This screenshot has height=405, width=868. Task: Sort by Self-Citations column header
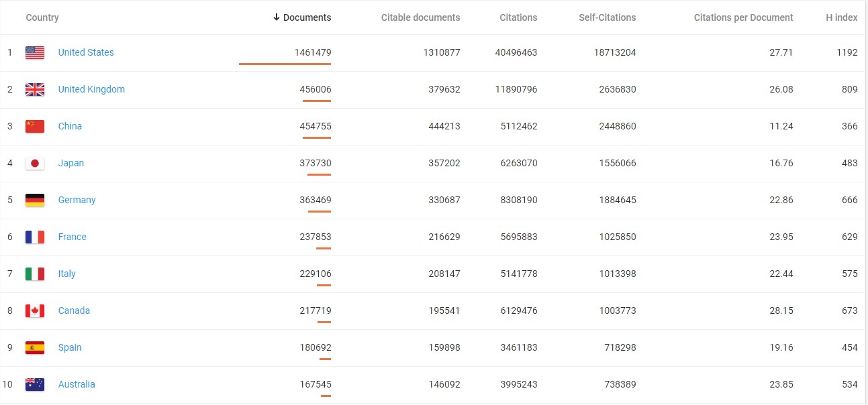(x=607, y=17)
